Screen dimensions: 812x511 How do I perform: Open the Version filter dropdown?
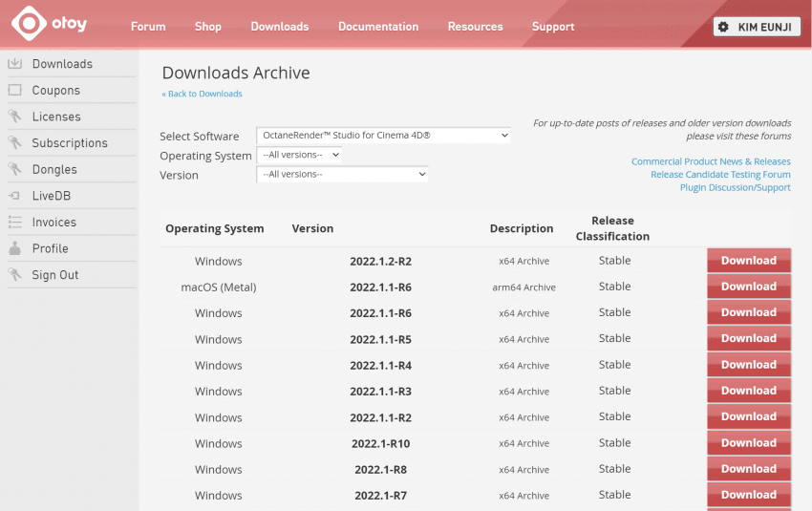pos(342,175)
